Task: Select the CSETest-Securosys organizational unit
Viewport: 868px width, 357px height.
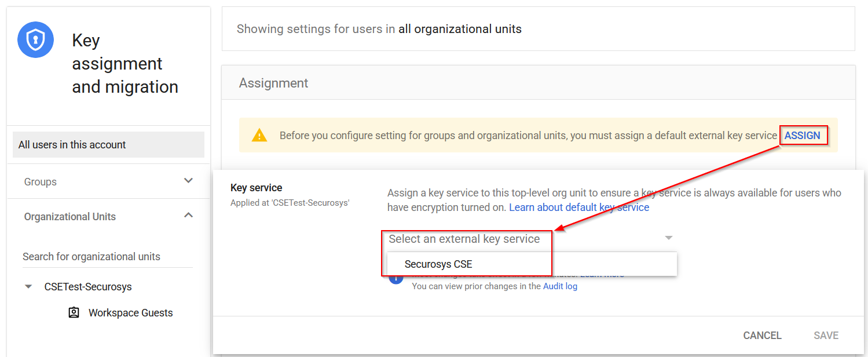Action: click(x=88, y=287)
